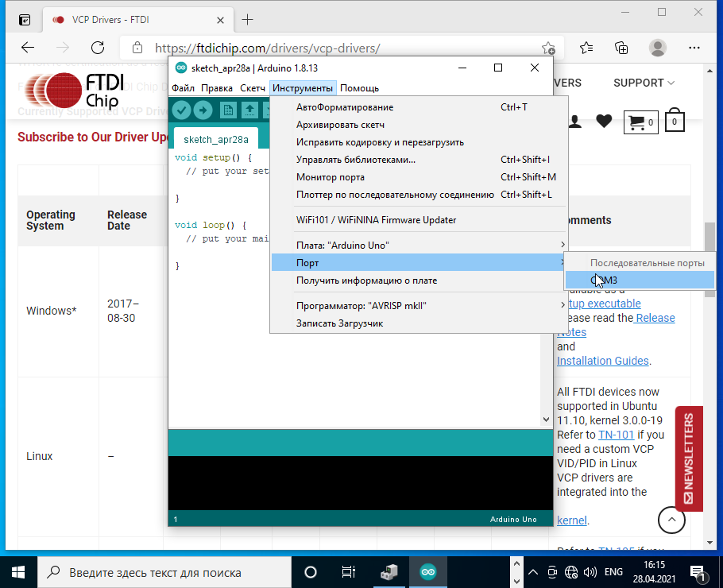Expand the Плата "Arduino Uno" submenu
Viewport: 723px width, 588px height.
419,245
